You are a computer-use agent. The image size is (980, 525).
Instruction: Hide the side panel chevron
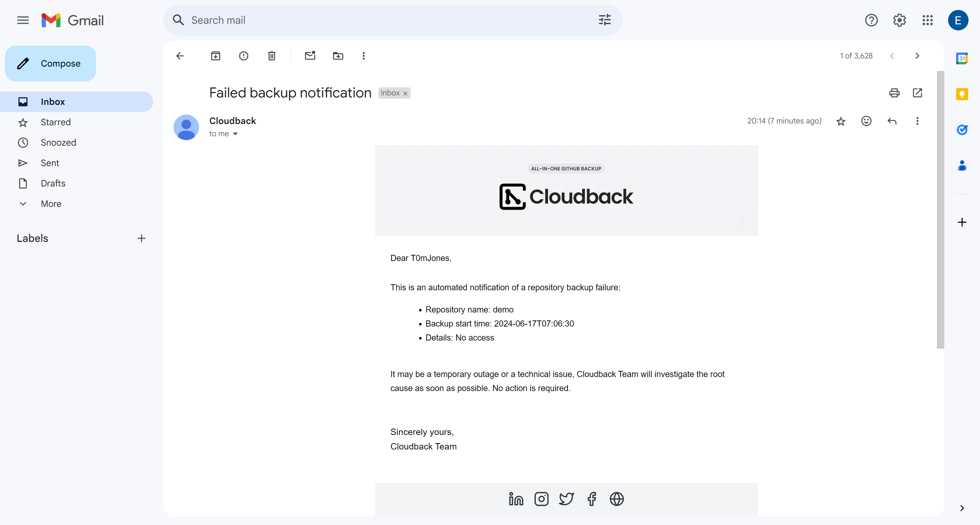pos(962,508)
